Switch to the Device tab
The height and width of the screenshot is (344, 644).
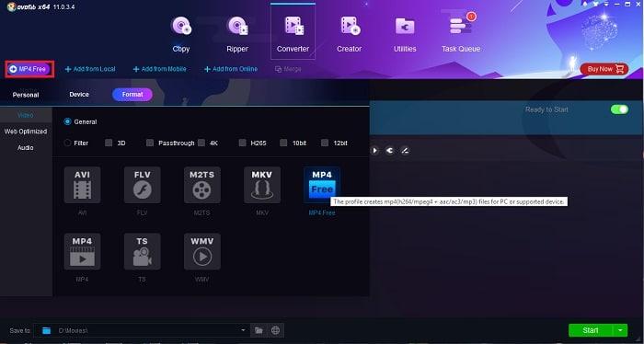79,95
